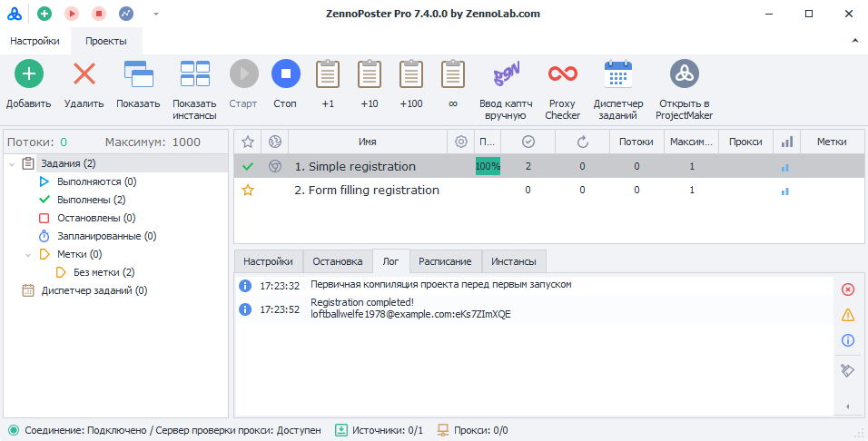
Task: Click the Показать инстансы toolbar icon
Action: tap(194, 73)
